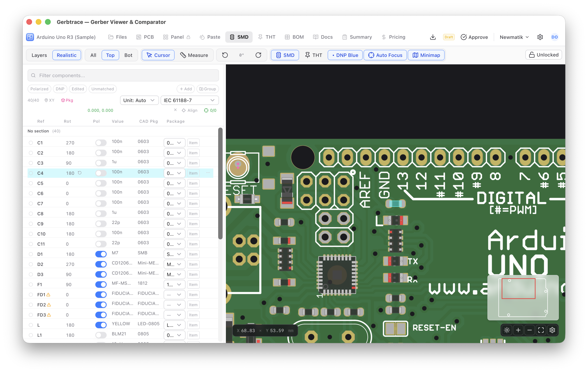Open the Files tab
The width and height of the screenshot is (588, 373).
[x=117, y=37]
